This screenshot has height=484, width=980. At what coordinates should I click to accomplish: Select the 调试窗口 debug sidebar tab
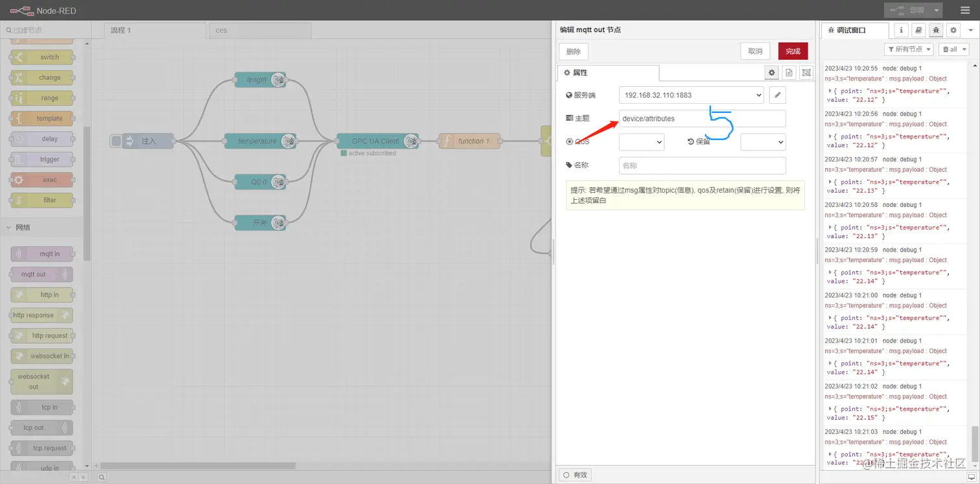(856, 30)
